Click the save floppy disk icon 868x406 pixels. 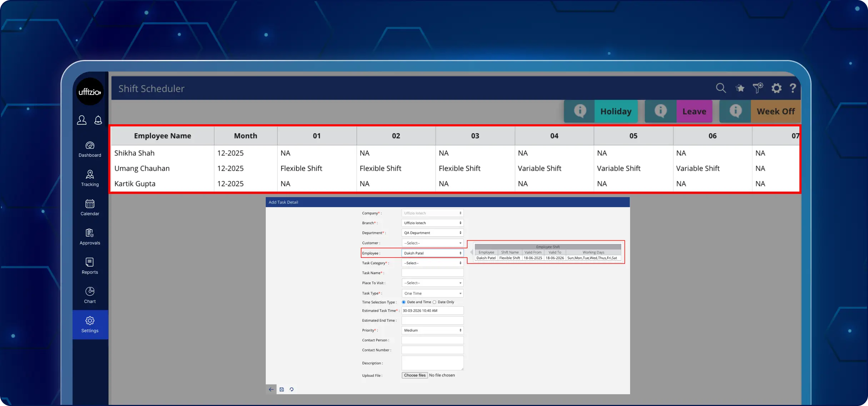point(281,390)
